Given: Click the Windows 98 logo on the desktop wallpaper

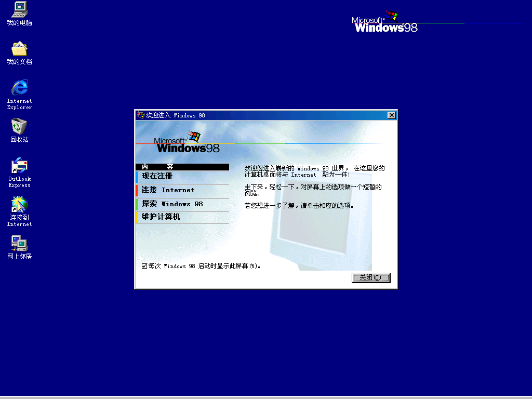Looking at the screenshot, I should [x=386, y=23].
